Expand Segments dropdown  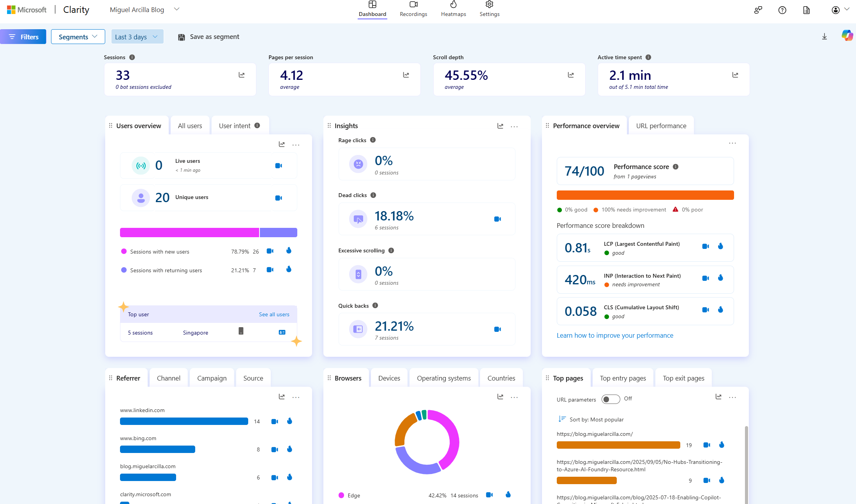pos(78,37)
